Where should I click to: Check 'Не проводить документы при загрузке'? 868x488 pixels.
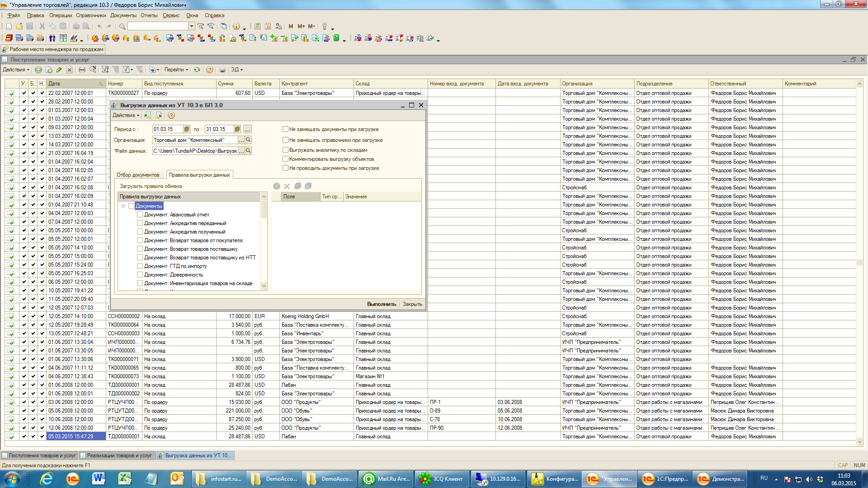click(285, 168)
